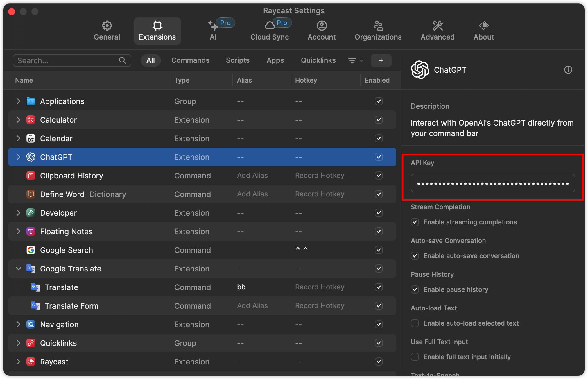
Task: Enable auto-load selected text
Action: 415,323
